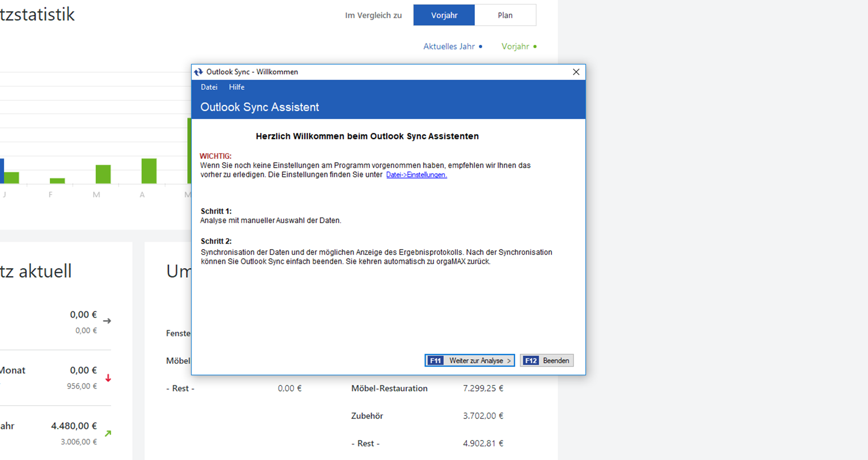Close the Outlook Sync dialog
The image size is (868, 460).
576,72
